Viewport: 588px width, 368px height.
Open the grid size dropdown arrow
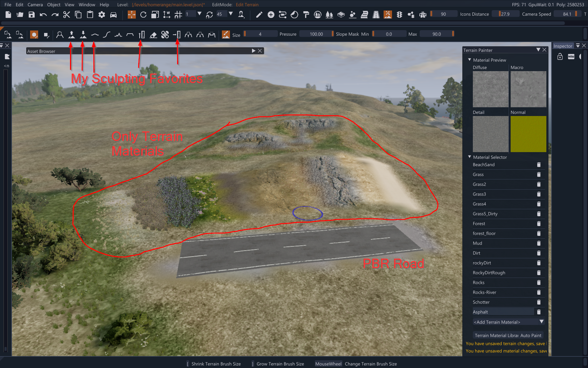pos(199,14)
